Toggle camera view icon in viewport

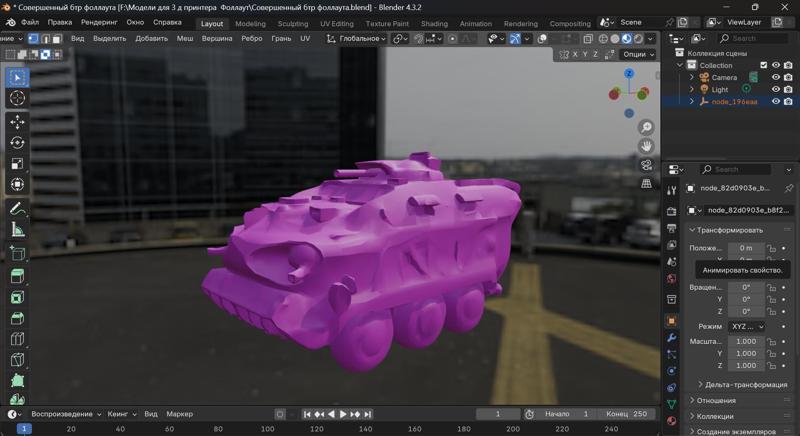(646, 165)
